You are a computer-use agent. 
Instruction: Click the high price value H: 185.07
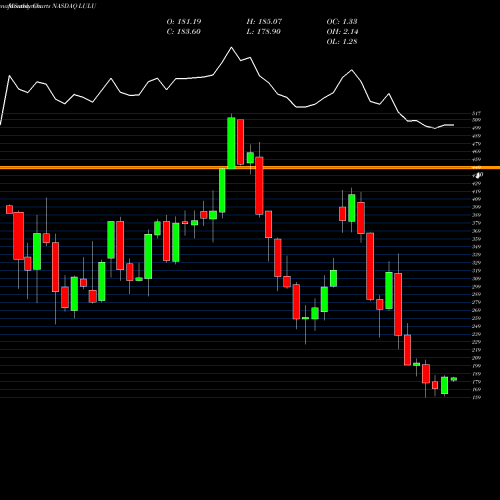pyautogui.click(x=264, y=22)
